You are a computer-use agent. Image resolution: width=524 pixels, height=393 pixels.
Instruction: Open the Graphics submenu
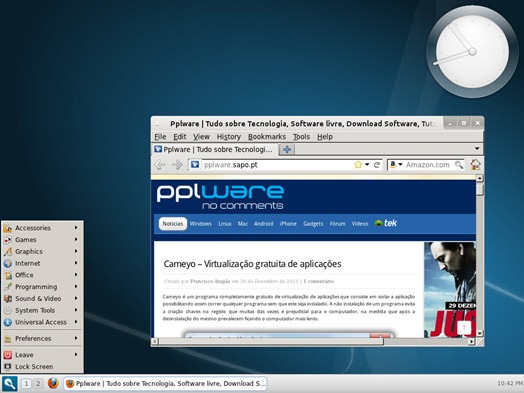click(x=42, y=251)
